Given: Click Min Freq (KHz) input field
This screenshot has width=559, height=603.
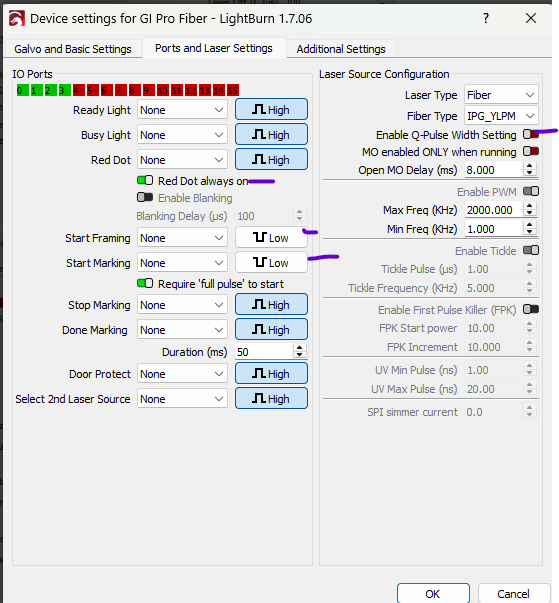Looking at the screenshot, I should 494,229.
